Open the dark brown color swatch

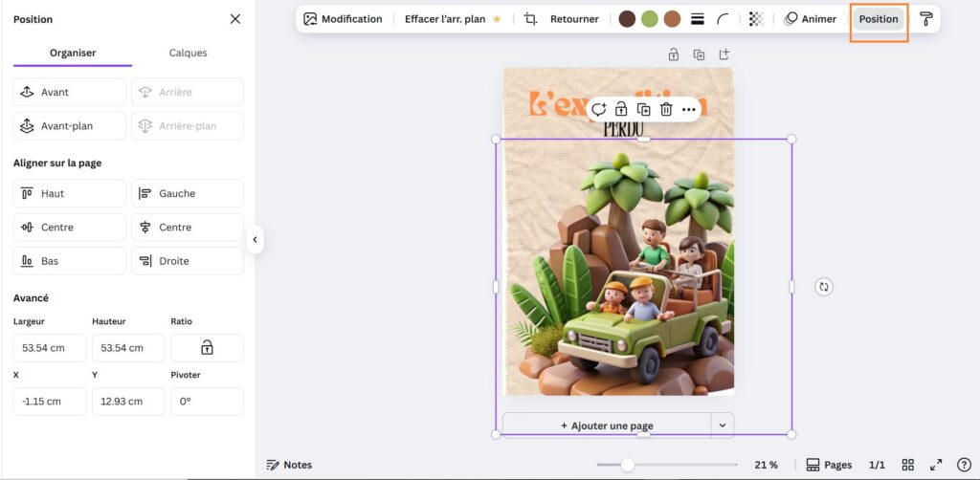(x=627, y=19)
